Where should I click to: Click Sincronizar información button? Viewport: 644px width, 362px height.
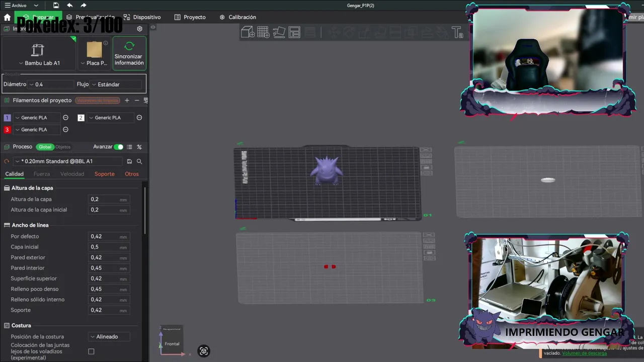tap(129, 53)
